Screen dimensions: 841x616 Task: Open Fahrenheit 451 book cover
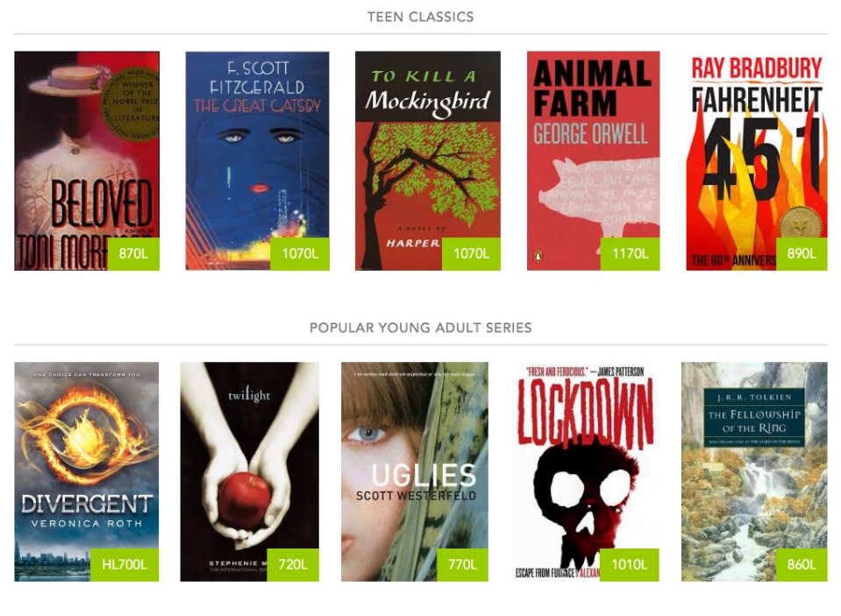(757, 161)
